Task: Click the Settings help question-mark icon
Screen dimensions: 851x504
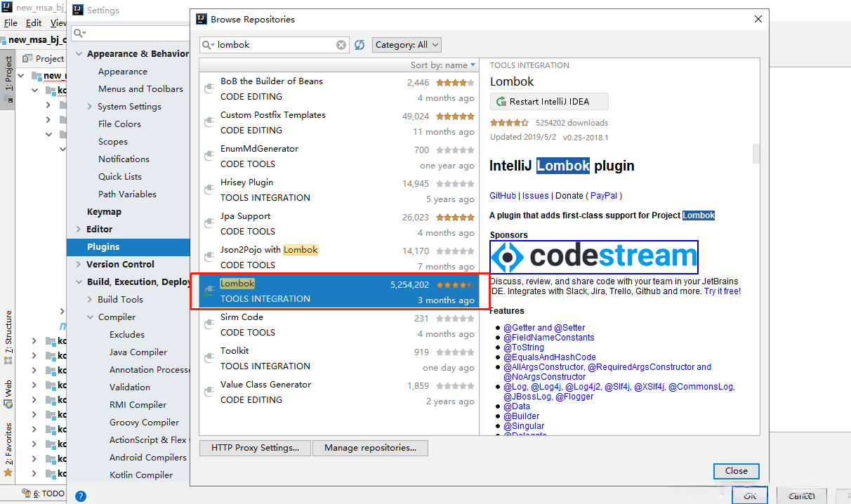Action: (81, 496)
